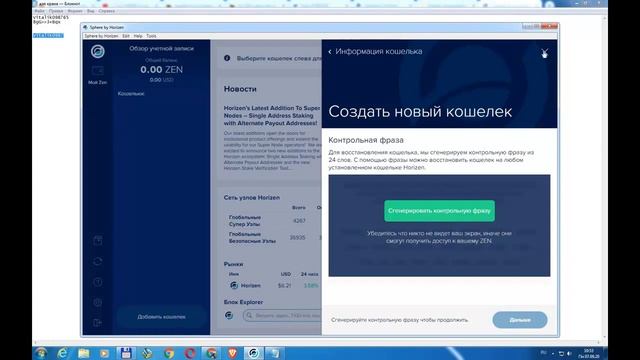Click the sync arrows sidebar icon
Viewport: 640px width, 360px height.
[x=98, y=261]
